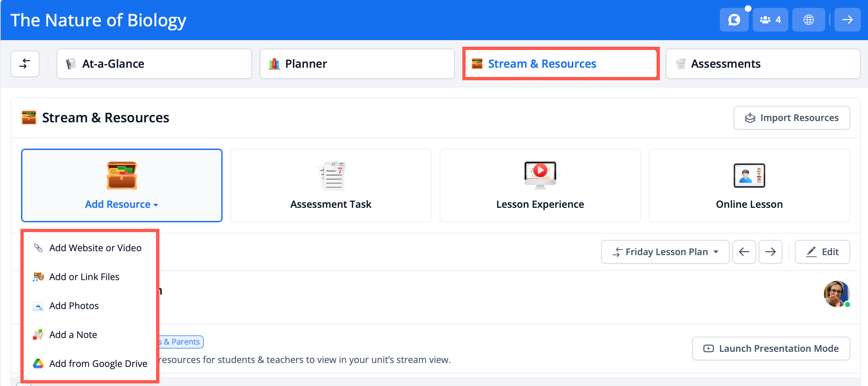
Task: Click the globe icon in header
Action: click(x=808, y=20)
